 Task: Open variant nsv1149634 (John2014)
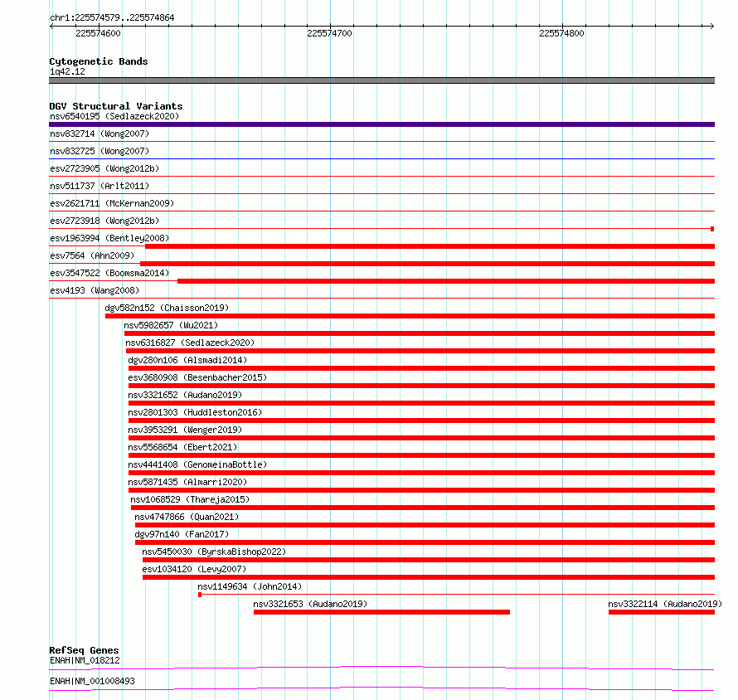(x=250, y=586)
